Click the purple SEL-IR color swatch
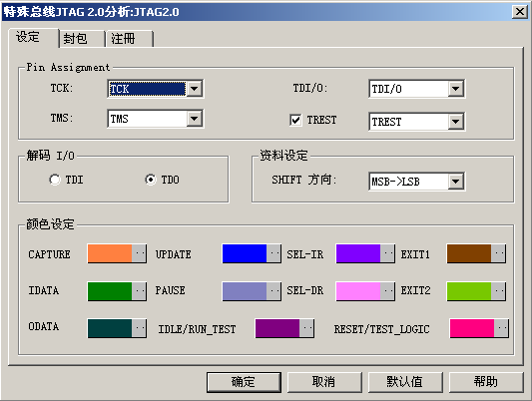 point(358,253)
